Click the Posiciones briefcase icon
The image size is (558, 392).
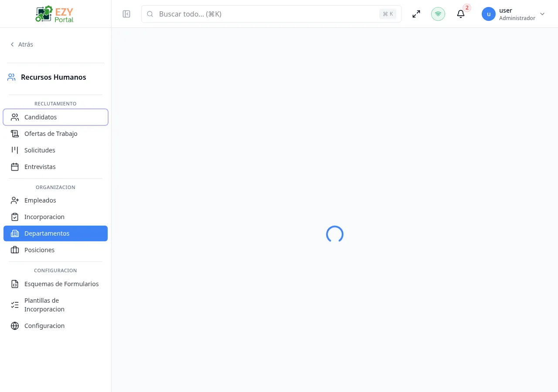click(15, 250)
